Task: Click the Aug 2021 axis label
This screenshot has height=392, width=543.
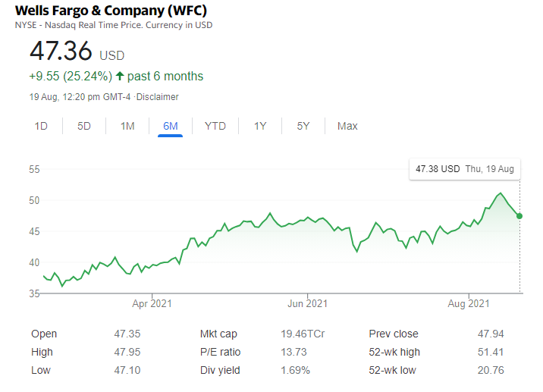Action: click(469, 304)
